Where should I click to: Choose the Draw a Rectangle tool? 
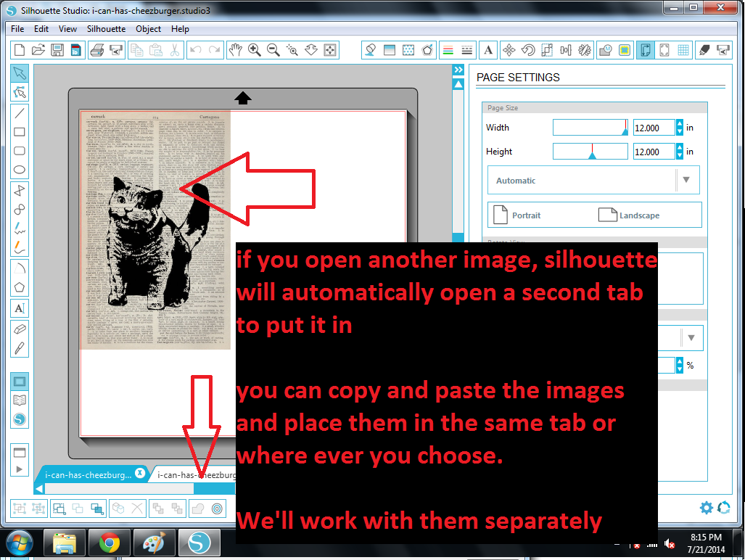20,132
